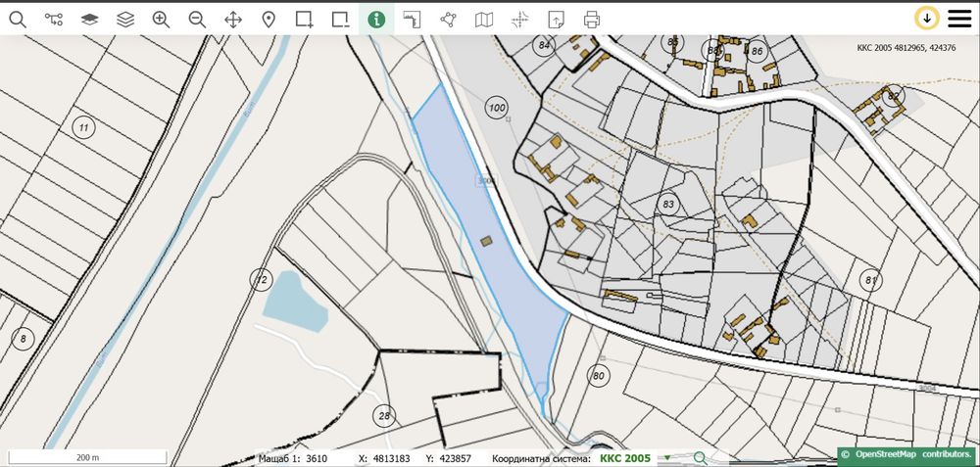The image size is (980, 467).
Task: Open the outlined layers stack icon
Action: 125,20
